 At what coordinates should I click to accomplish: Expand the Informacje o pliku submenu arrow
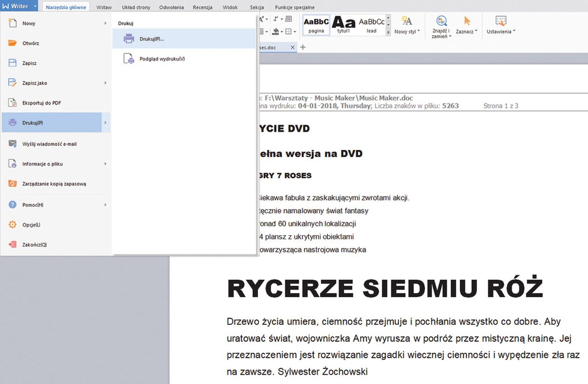(x=105, y=164)
